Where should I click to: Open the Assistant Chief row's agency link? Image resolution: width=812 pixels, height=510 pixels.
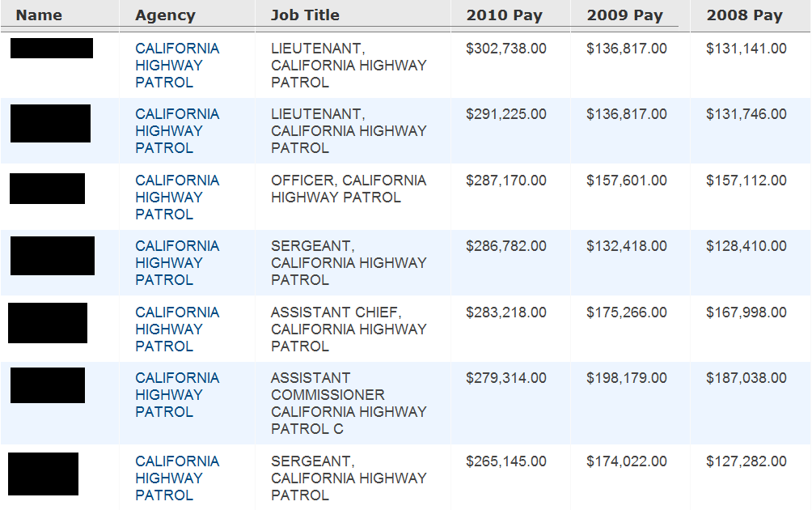(177, 329)
